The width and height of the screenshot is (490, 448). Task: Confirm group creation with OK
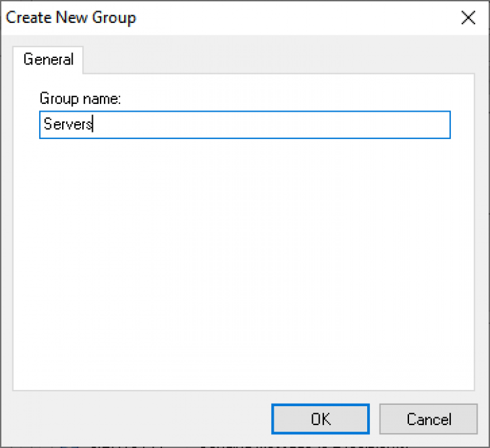click(x=320, y=419)
